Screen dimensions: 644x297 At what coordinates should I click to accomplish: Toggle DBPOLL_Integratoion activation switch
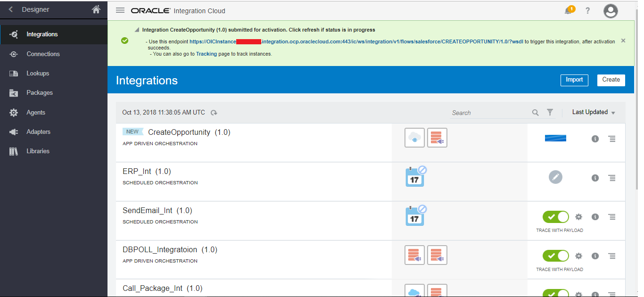pyautogui.click(x=556, y=256)
